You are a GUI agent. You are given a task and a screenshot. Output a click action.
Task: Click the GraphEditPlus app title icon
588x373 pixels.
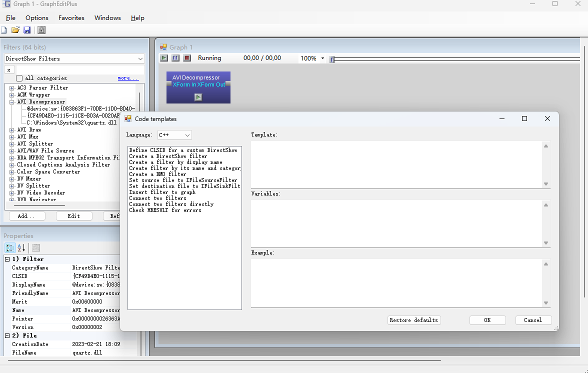pyautogui.click(x=6, y=3)
